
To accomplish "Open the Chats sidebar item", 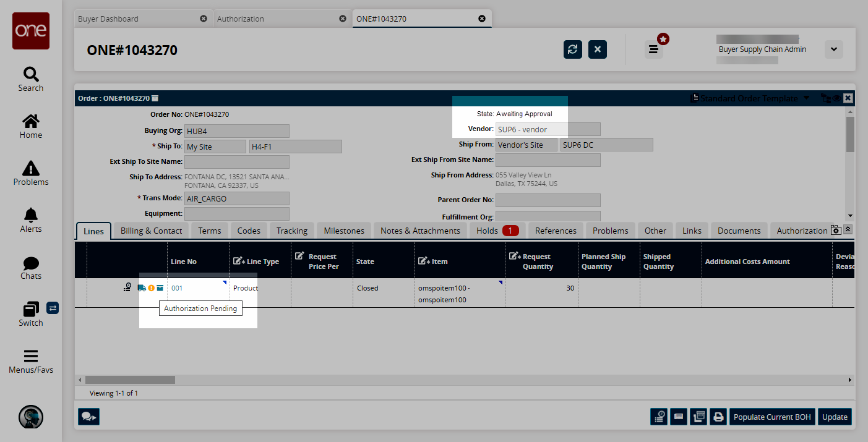I will tap(30, 267).
